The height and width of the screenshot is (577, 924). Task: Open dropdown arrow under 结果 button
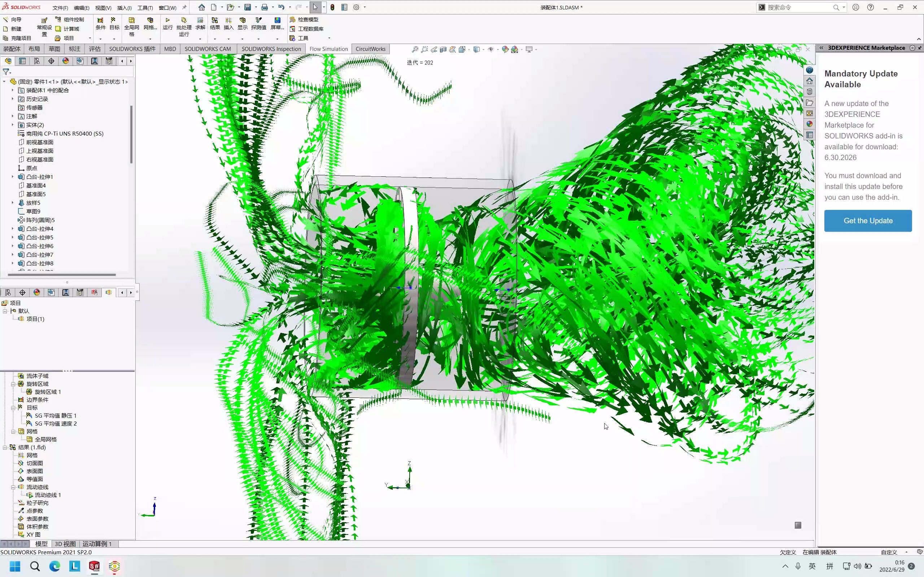215,39
